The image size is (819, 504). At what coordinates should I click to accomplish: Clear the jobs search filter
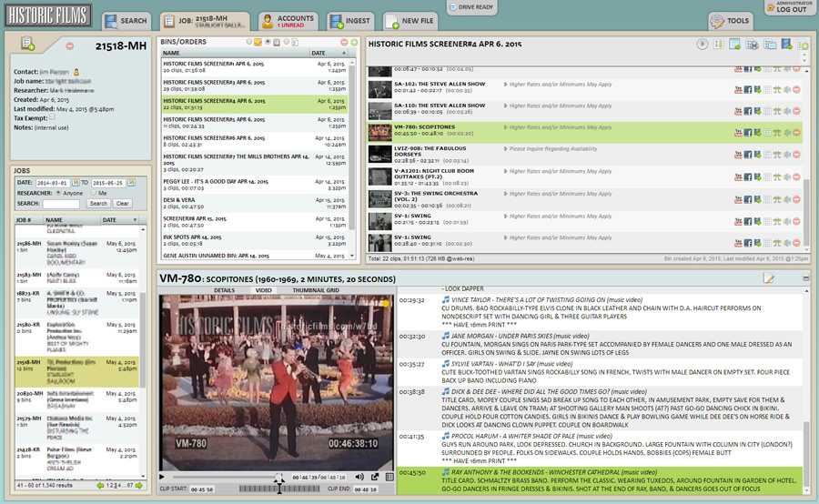tap(123, 204)
